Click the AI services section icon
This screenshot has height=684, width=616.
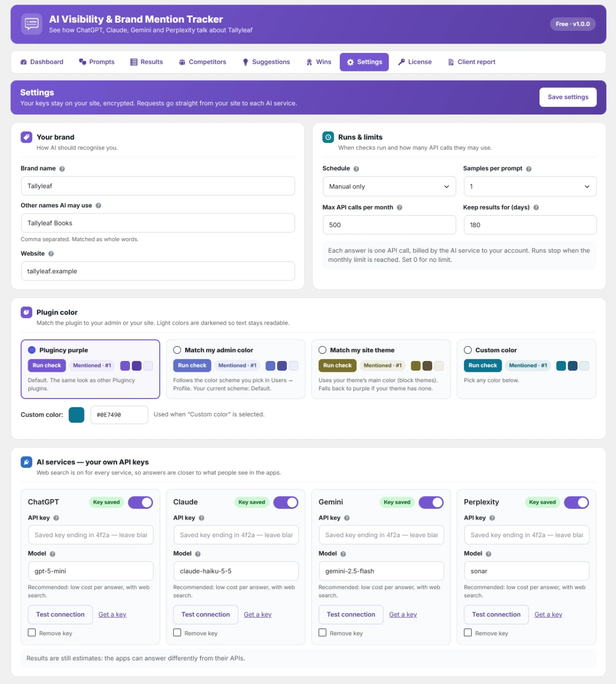[x=26, y=462]
